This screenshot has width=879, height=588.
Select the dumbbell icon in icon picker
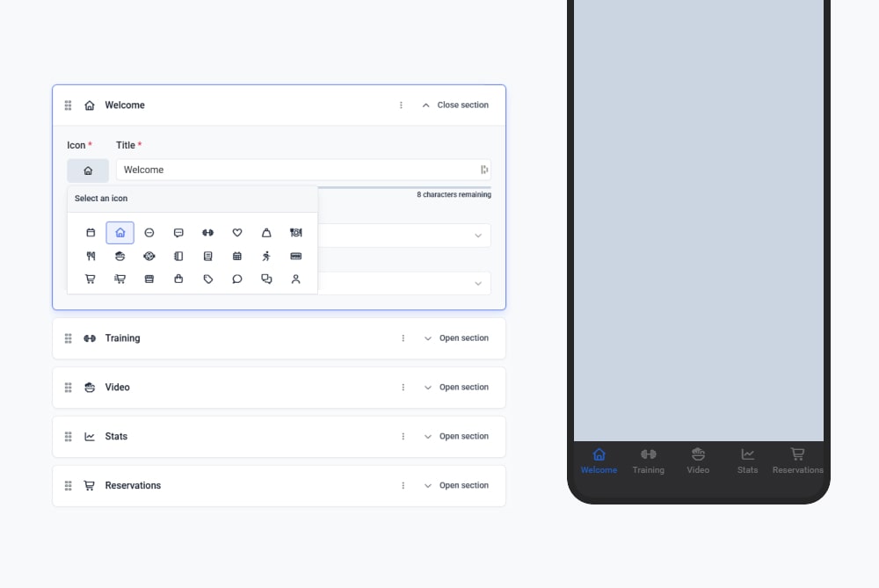(x=208, y=233)
